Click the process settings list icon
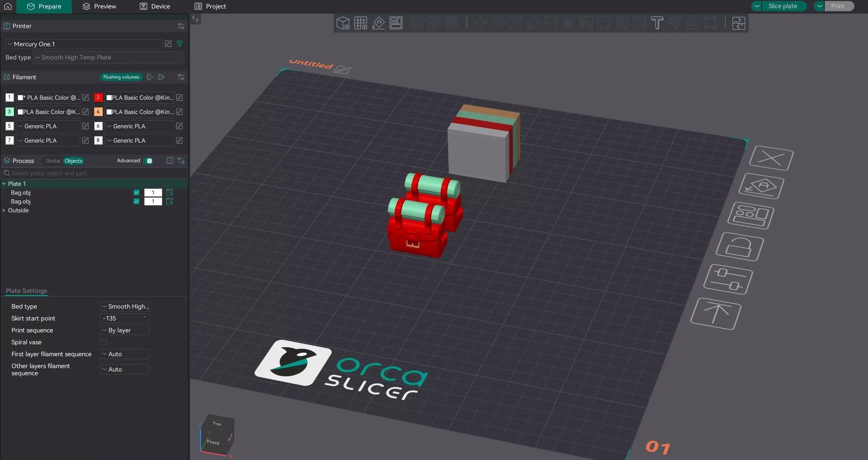The height and width of the screenshot is (460, 868). pos(170,161)
